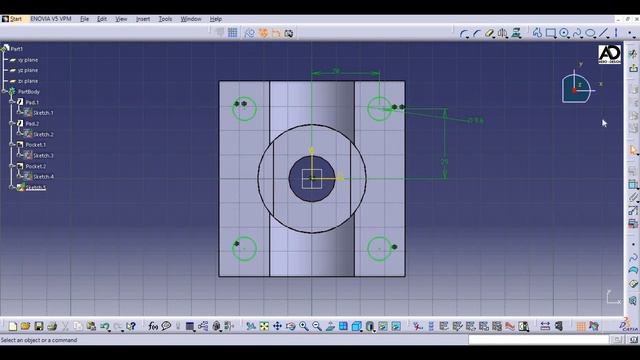This screenshot has height=360, width=640.
Task: Collapse the Pocket.2 tree node
Action: point(11,166)
